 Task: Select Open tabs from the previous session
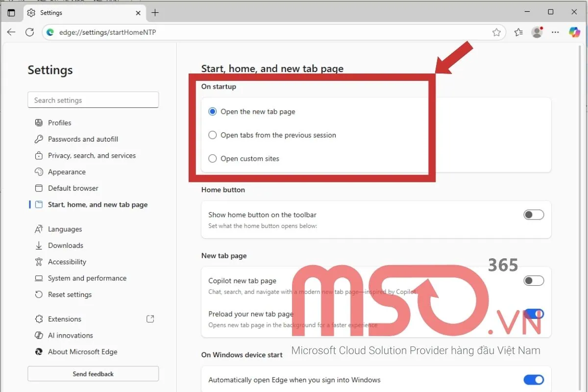click(212, 135)
